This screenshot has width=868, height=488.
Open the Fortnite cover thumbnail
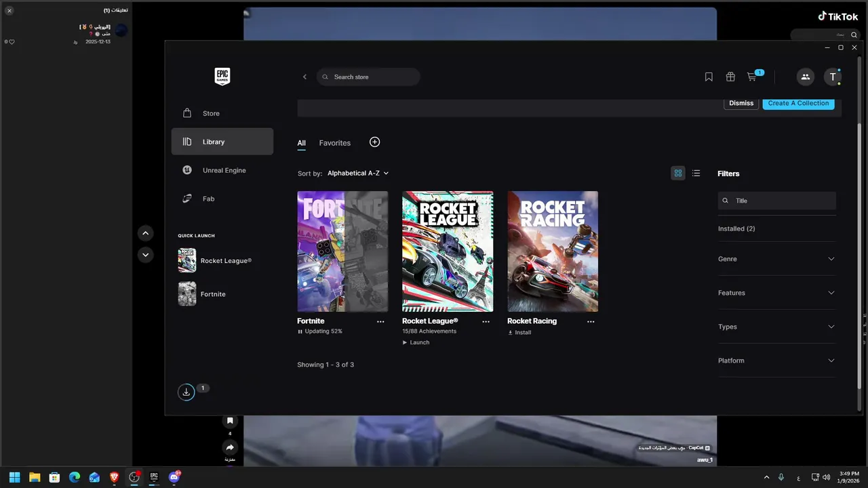click(342, 251)
